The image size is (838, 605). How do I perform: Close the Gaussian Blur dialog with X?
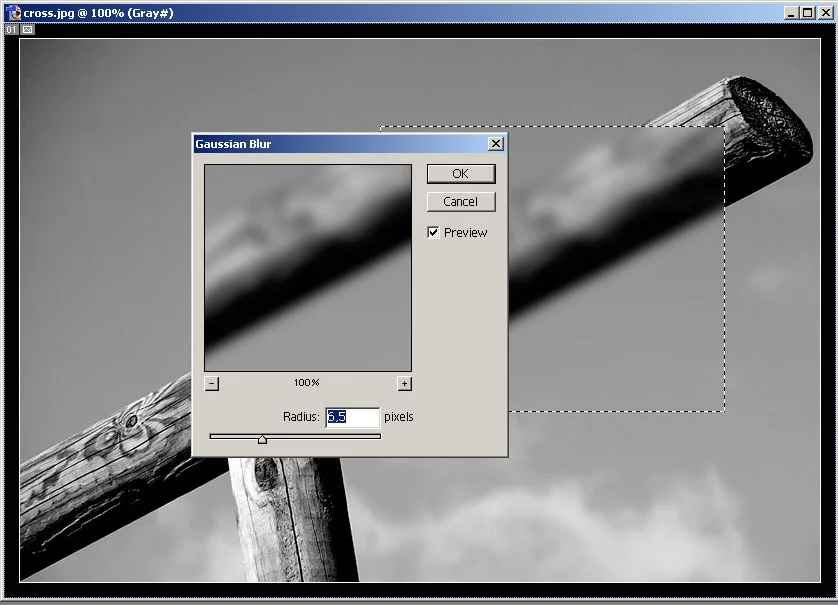495,144
